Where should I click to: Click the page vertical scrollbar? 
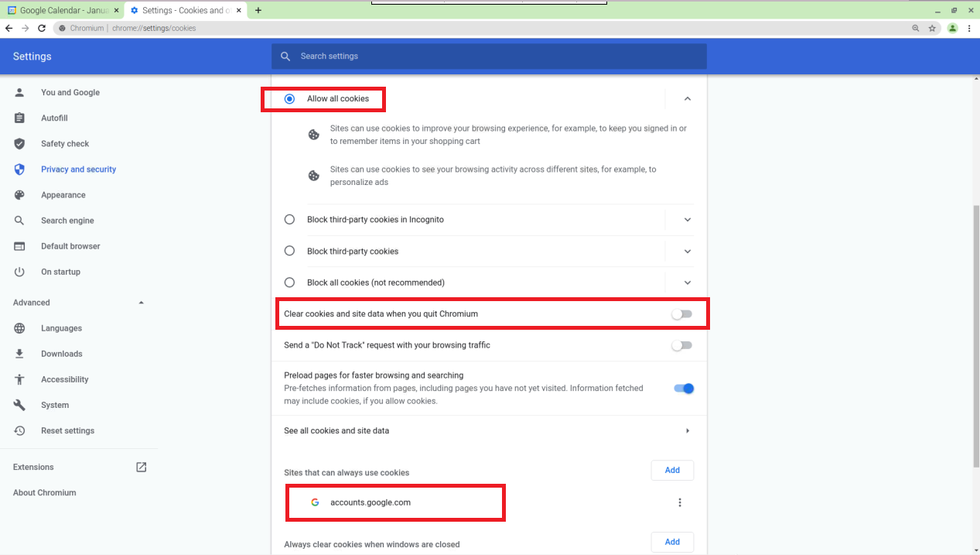pos(975,336)
